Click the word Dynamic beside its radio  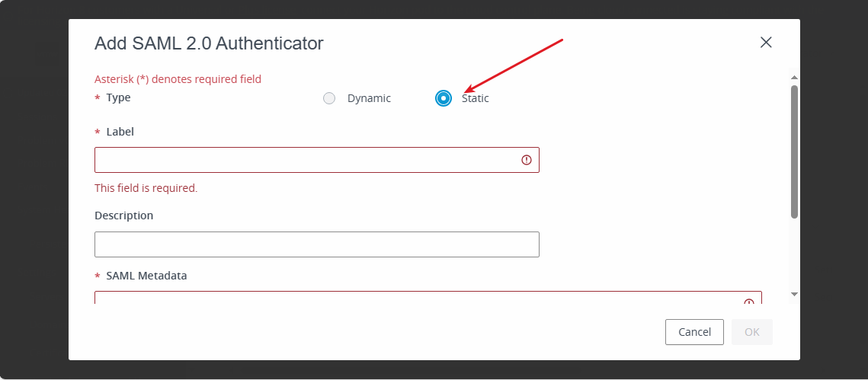pos(370,98)
